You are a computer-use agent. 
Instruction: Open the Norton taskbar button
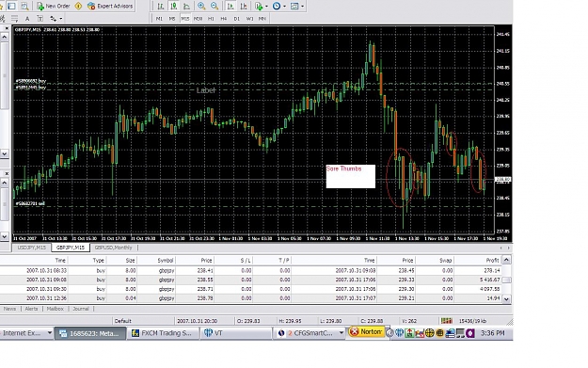[366, 332]
